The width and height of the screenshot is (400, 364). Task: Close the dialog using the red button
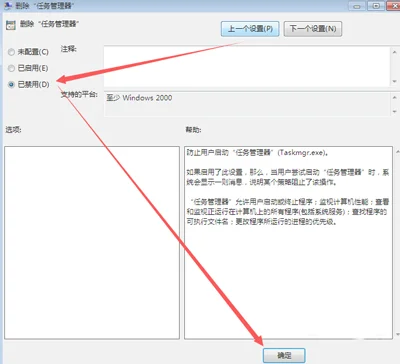coord(393,6)
